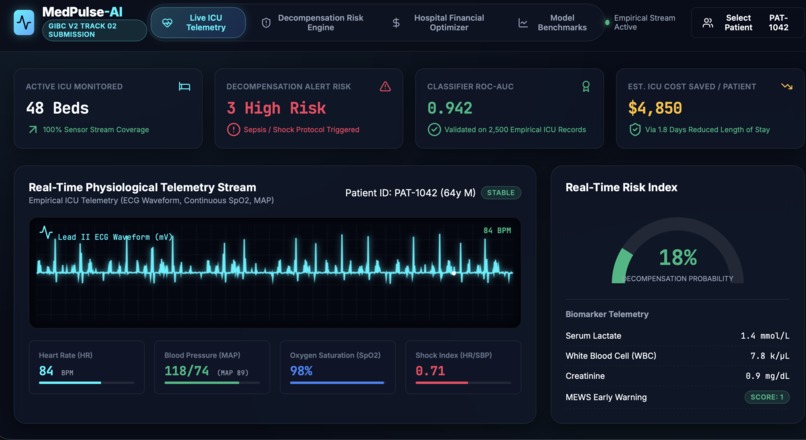Click the White Blood Cell 7.8 k/µL value

(770, 356)
